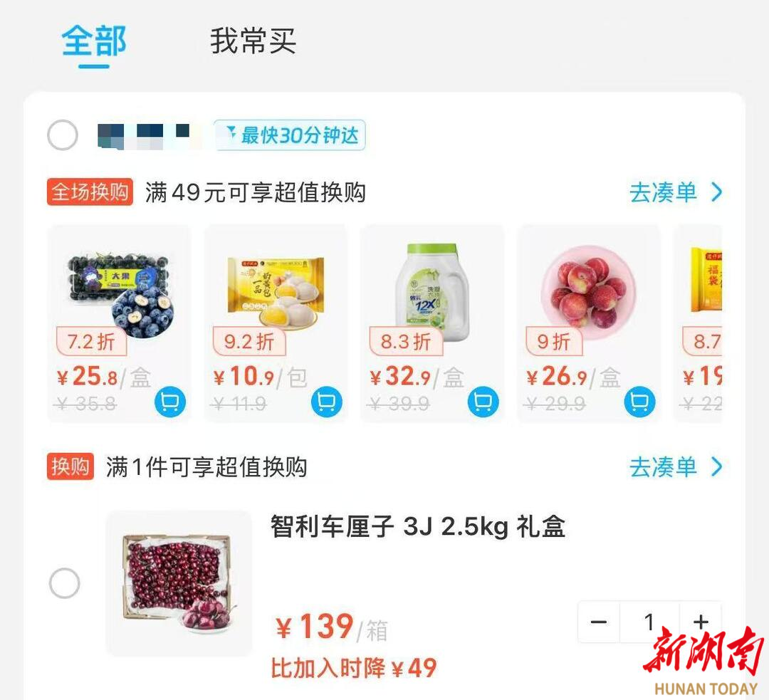Tap the orange 换购 tag
This screenshot has width=769, height=700.
coord(70,466)
